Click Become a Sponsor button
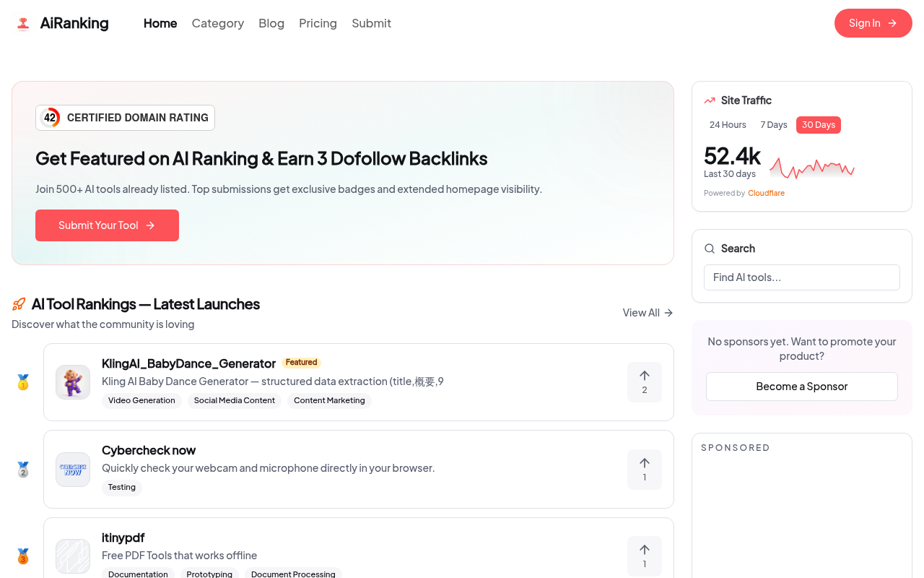Viewport: 924px width, 578px height. pos(802,387)
